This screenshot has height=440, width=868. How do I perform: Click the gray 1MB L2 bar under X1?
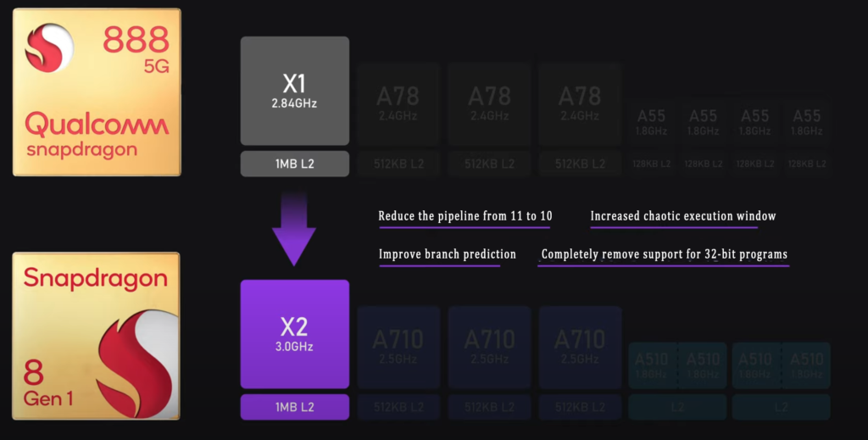[294, 164]
